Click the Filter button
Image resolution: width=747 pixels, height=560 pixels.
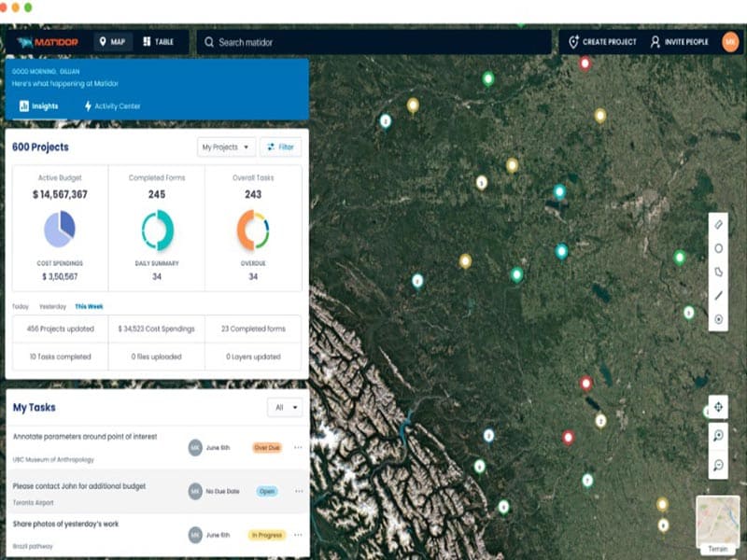click(280, 147)
